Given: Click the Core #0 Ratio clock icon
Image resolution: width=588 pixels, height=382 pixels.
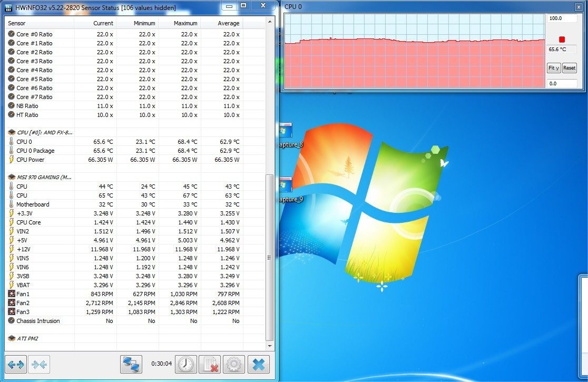Looking at the screenshot, I should [x=11, y=34].
